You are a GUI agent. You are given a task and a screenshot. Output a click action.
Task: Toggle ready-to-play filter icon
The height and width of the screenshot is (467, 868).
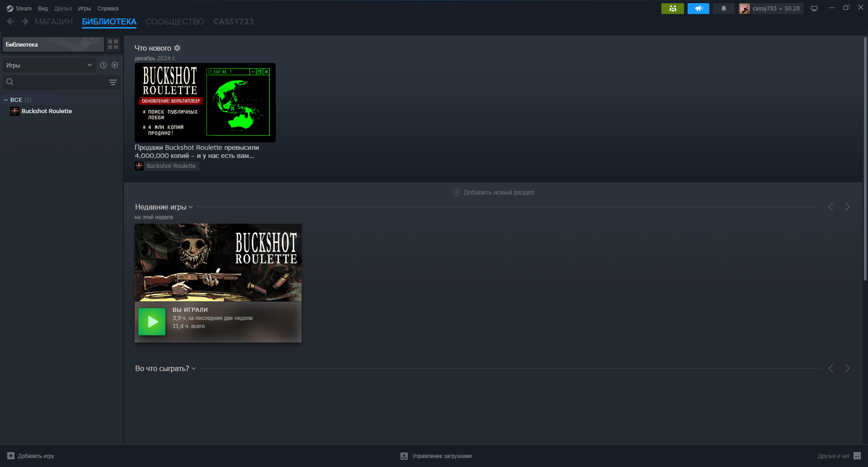click(x=115, y=65)
